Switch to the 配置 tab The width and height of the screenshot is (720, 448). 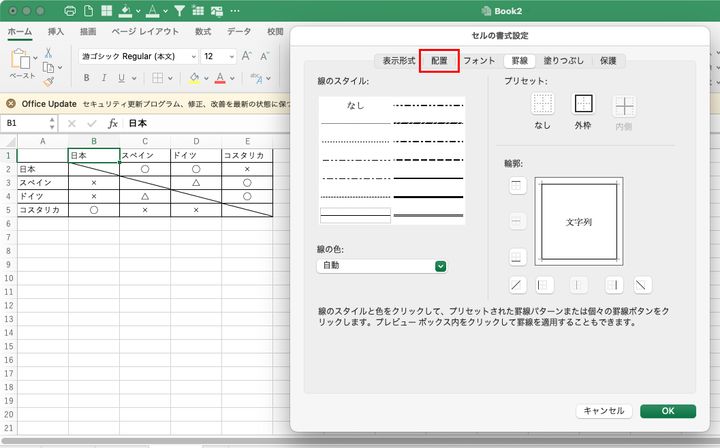(439, 61)
